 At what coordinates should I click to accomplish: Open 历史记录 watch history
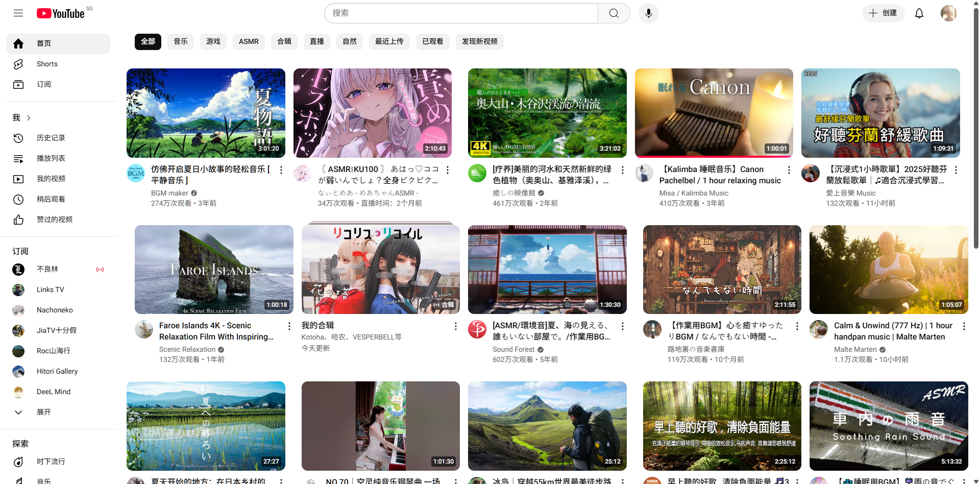(x=51, y=138)
